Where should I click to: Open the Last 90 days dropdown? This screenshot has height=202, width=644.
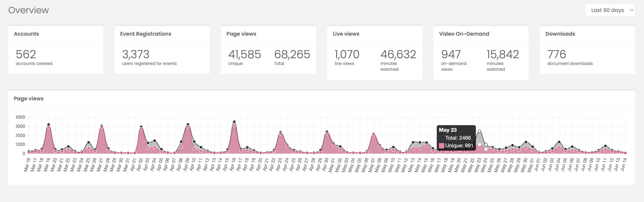tap(610, 10)
